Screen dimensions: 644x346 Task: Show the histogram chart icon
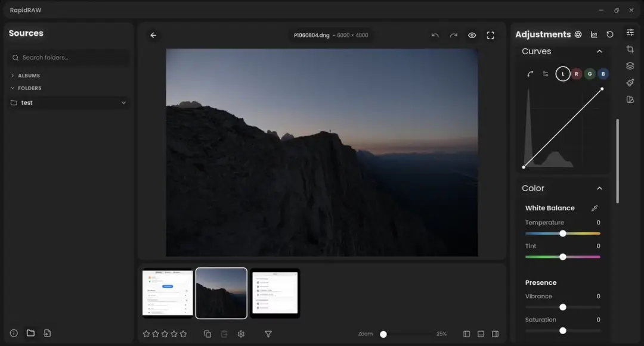[x=594, y=35]
